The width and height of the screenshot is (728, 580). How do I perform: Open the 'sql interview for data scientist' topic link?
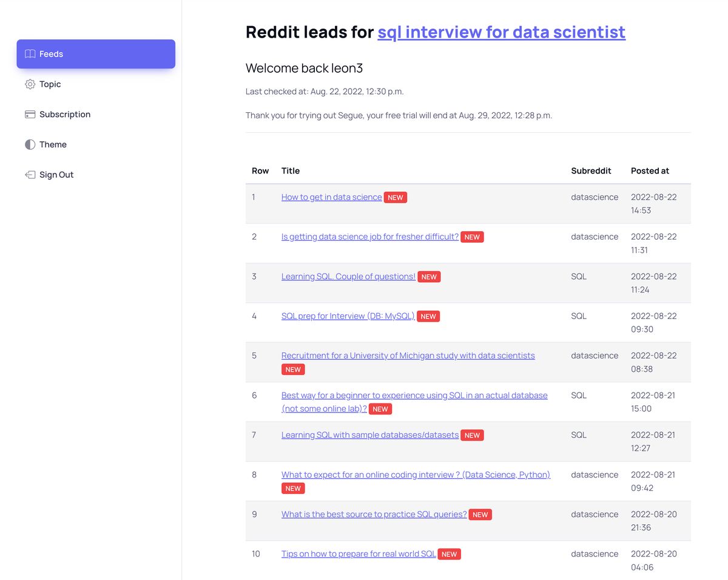point(501,32)
